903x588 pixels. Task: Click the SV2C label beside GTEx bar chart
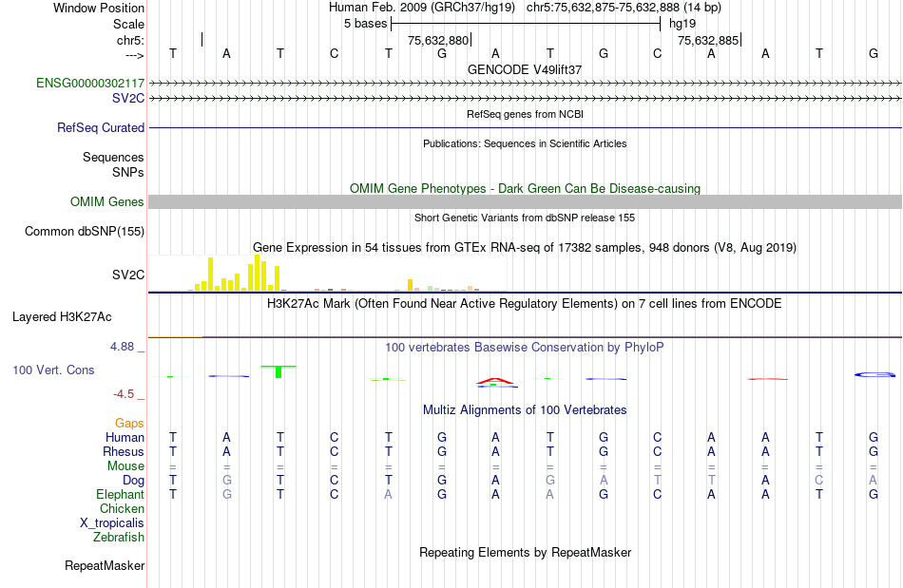pos(128,275)
